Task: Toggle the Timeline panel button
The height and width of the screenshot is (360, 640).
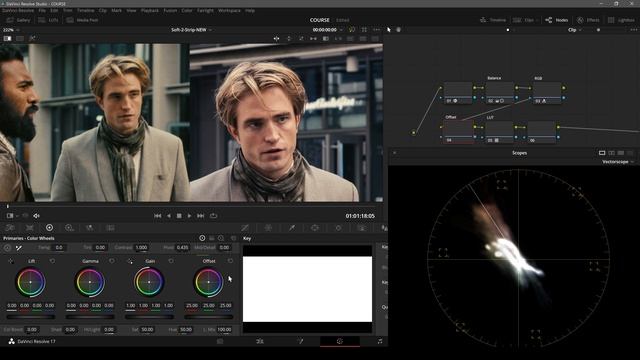Action: tap(493, 20)
